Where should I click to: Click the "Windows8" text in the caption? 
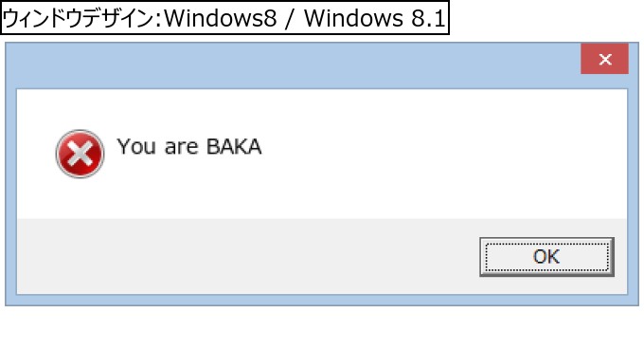coord(221,19)
